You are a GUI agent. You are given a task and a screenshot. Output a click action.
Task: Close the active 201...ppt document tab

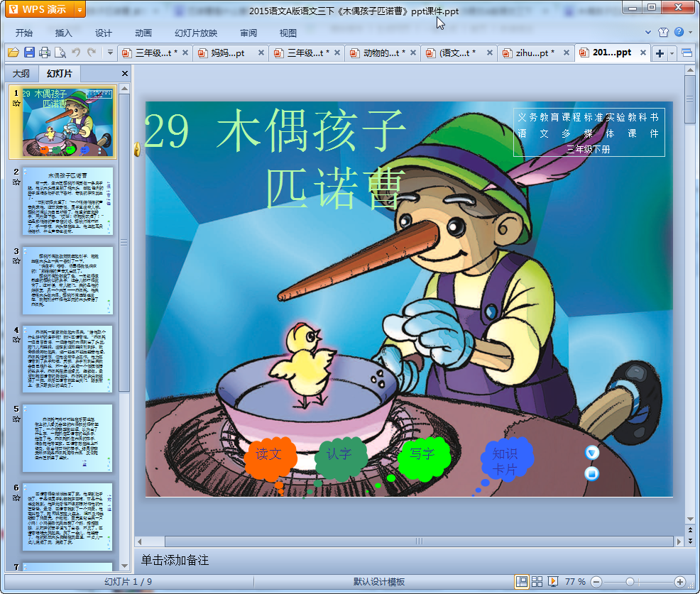pyautogui.click(x=643, y=53)
